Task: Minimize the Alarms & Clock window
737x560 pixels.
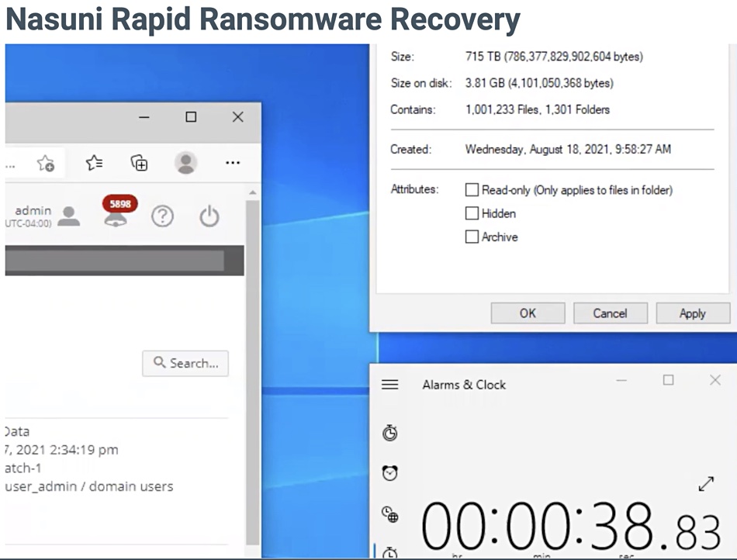Action: point(621,380)
